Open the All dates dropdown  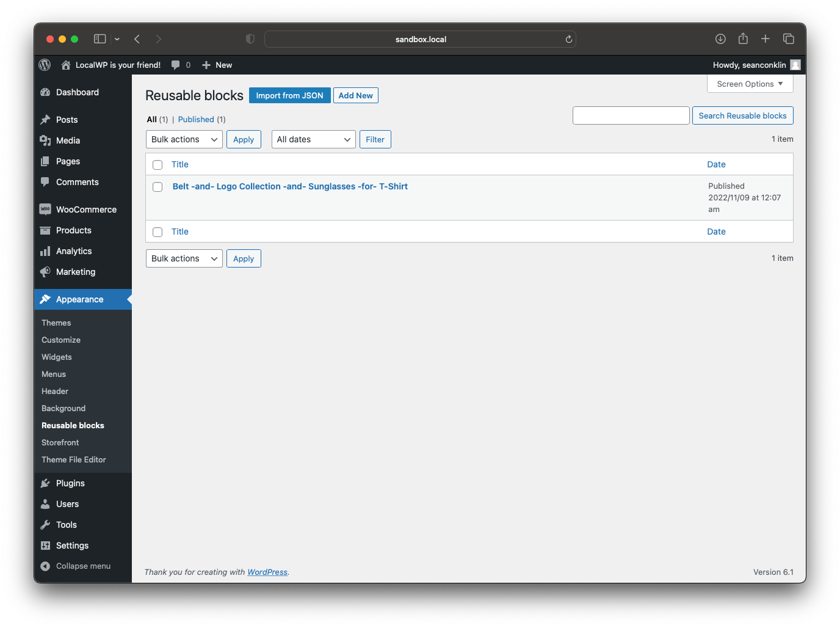pyautogui.click(x=314, y=139)
